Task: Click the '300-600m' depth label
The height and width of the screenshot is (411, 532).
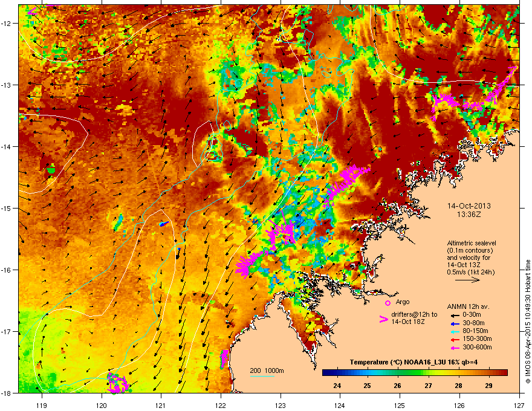Action: pyautogui.click(x=477, y=348)
